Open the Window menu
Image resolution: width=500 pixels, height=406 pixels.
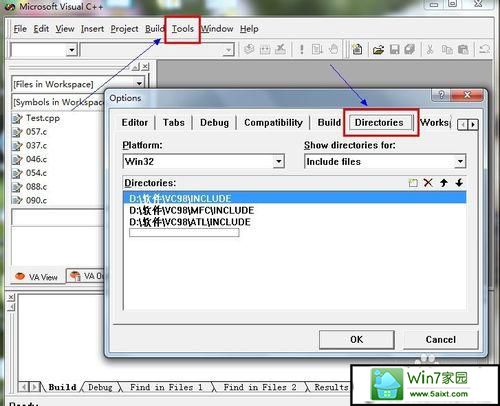tap(217, 29)
